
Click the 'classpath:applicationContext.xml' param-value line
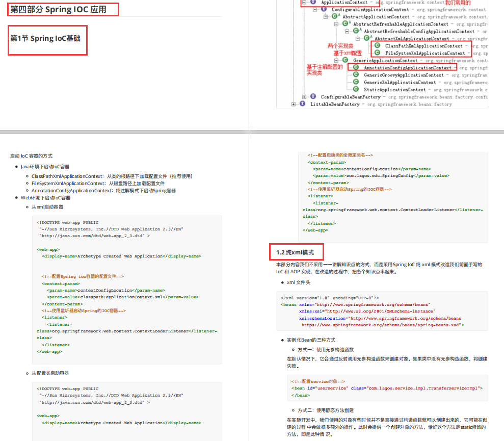[123, 297]
